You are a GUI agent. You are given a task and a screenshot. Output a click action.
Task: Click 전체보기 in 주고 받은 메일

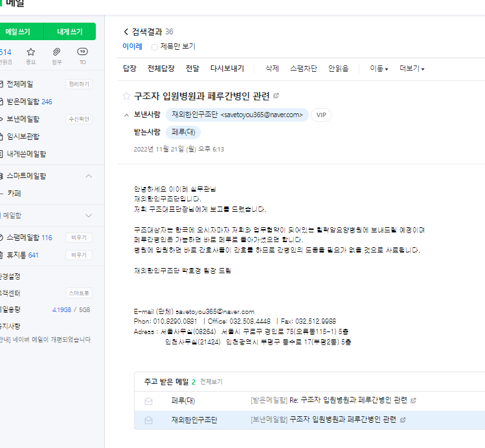coord(212,382)
